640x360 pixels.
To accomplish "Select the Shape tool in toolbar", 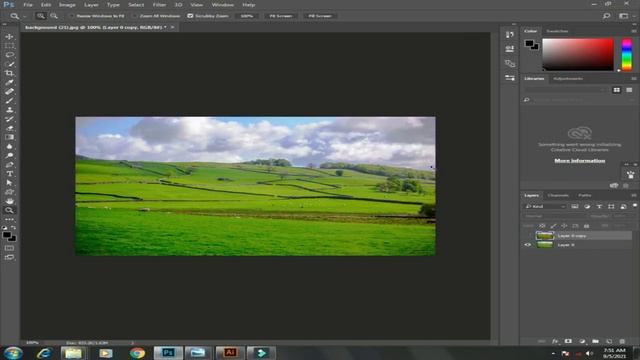I will 9,192.
